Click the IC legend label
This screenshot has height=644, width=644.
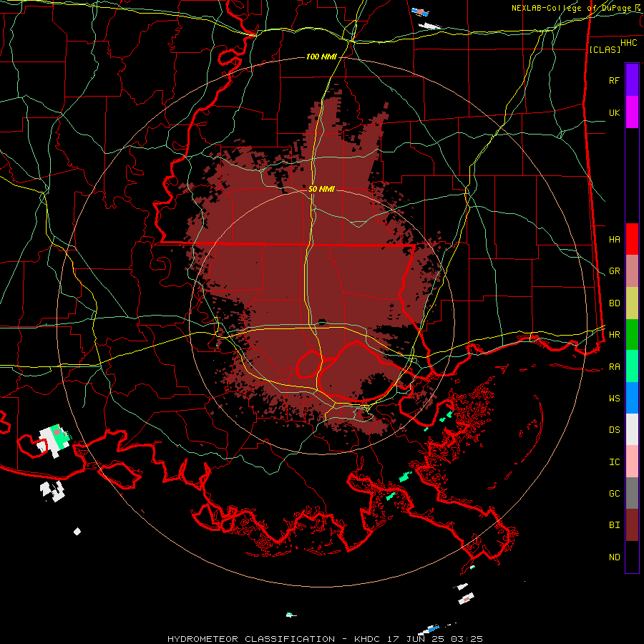pyautogui.click(x=614, y=462)
